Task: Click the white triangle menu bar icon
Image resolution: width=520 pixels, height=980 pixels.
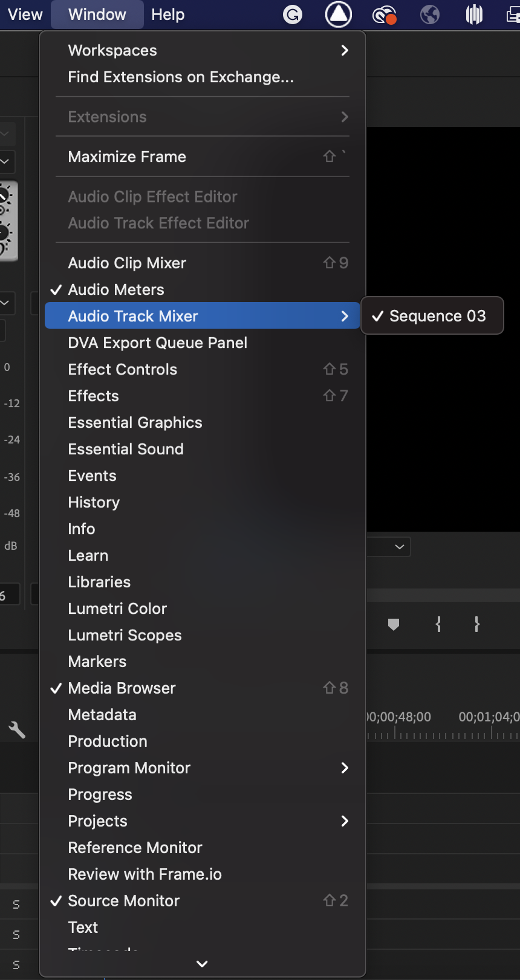Action: coord(339,15)
